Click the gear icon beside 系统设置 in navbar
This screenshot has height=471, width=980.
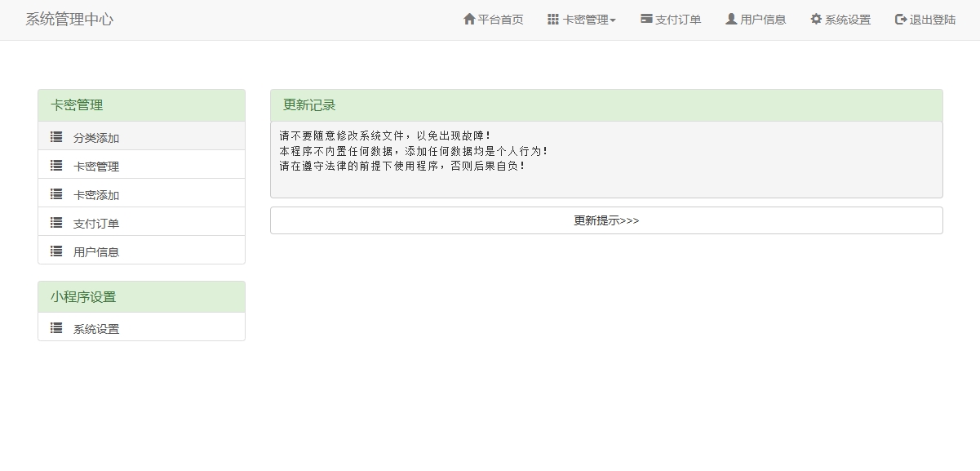pyautogui.click(x=816, y=19)
